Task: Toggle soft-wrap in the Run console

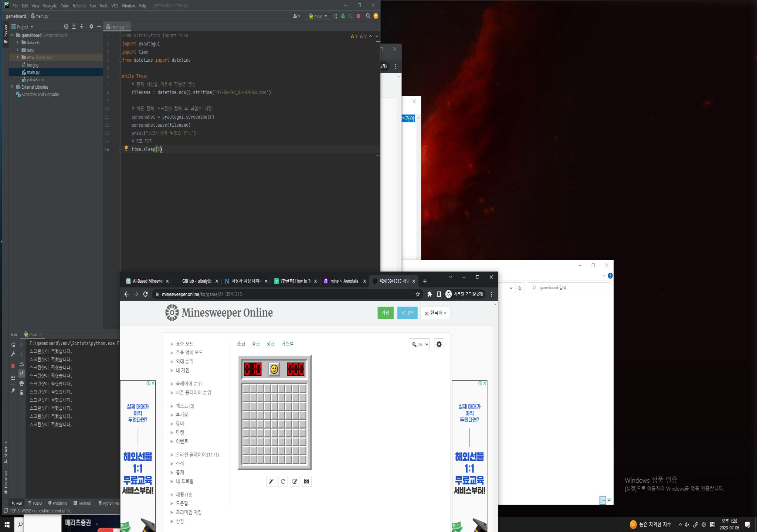Action: point(21,364)
